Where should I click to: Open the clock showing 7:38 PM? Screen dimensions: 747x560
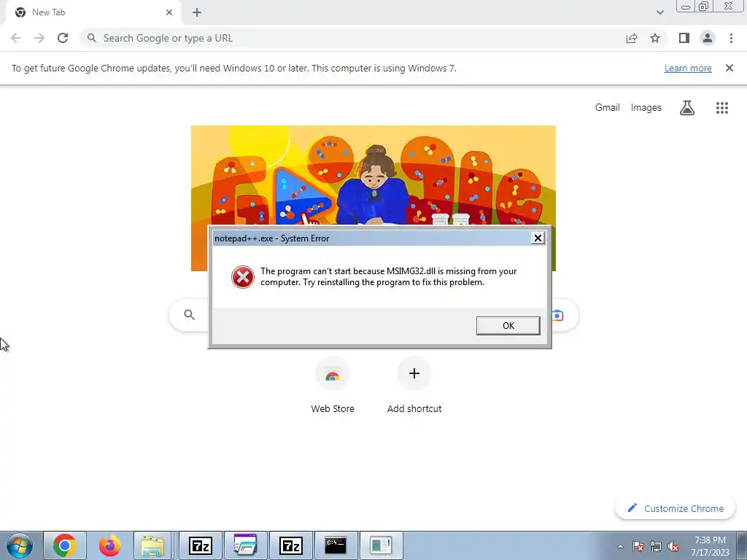[710, 546]
